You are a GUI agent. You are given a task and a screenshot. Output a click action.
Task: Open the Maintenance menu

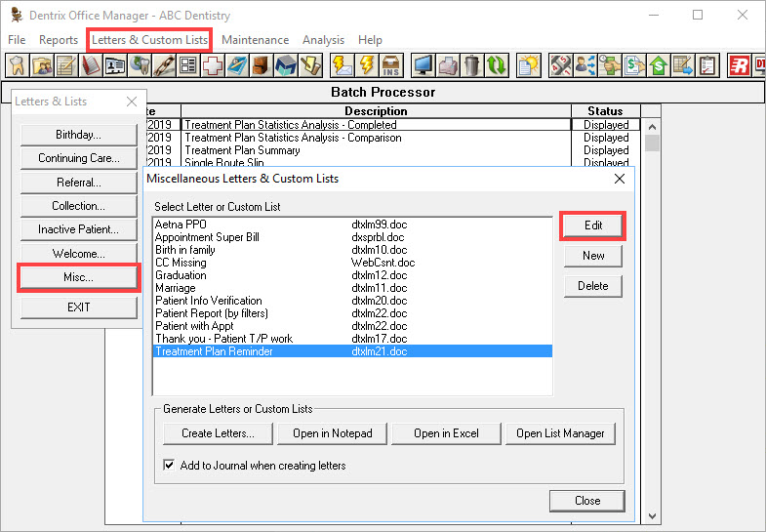click(x=255, y=40)
